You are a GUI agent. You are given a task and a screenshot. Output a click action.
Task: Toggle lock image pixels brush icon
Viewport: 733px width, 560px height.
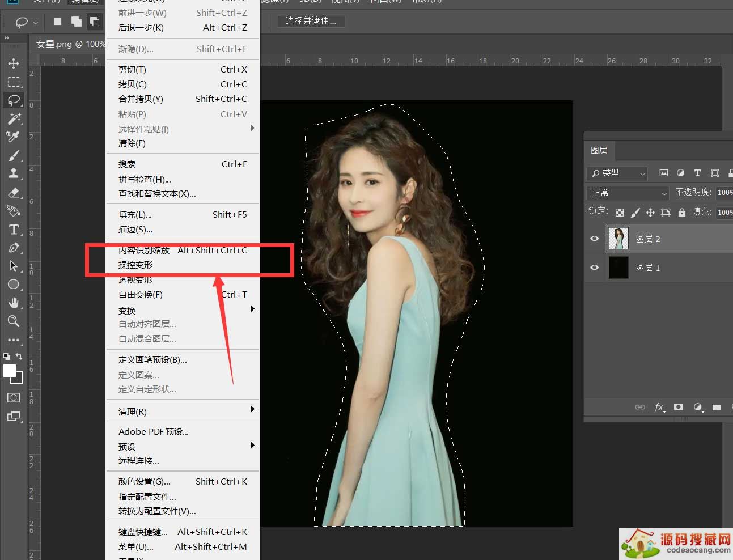(x=635, y=213)
